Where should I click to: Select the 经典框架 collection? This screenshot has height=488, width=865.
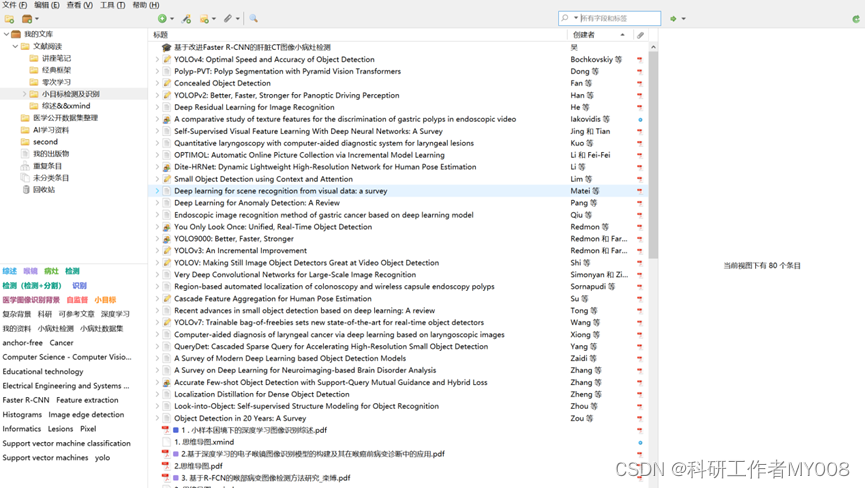56,70
